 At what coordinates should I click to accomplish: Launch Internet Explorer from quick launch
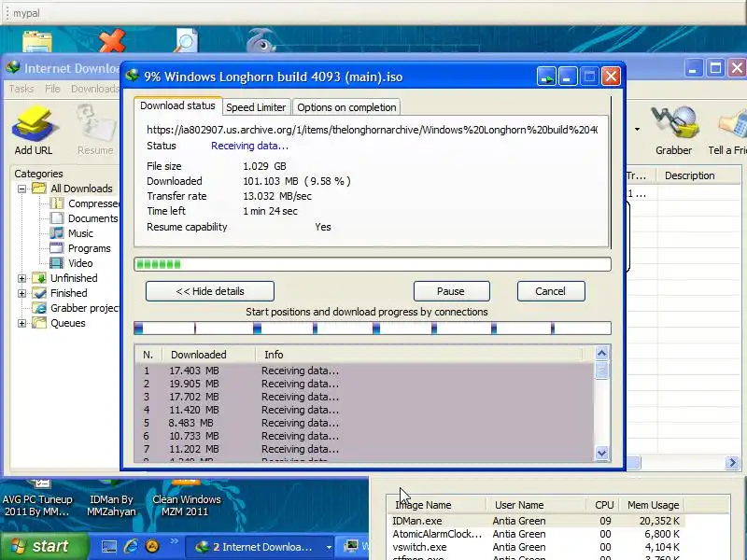click(x=131, y=547)
